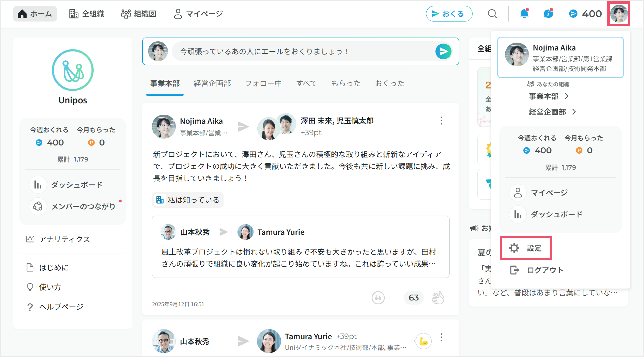The image size is (644, 357).
Task: Select the もらった feed tab
Action: coord(346,83)
